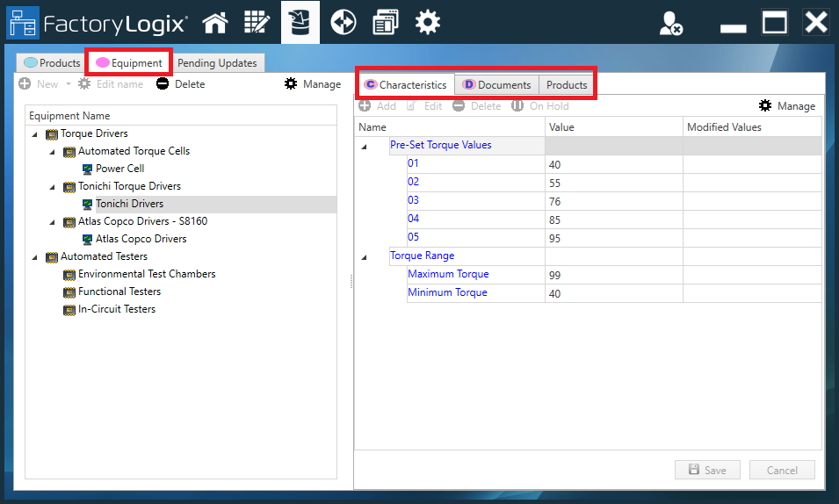Click the Save button
Viewport: 839px width, 504px height.
[707, 470]
